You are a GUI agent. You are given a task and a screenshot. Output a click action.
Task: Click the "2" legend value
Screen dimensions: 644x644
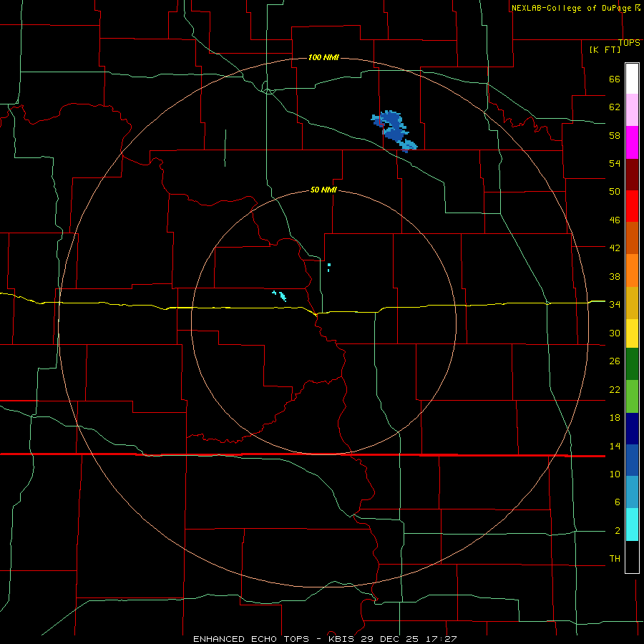click(x=617, y=531)
